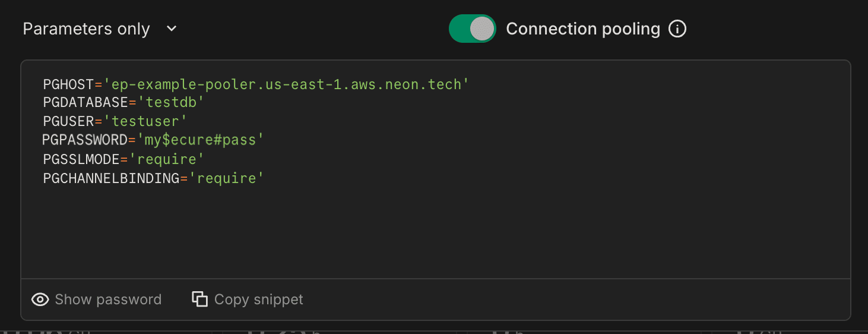Click the eye icon for Show password
868x334 pixels.
[40, 300]
